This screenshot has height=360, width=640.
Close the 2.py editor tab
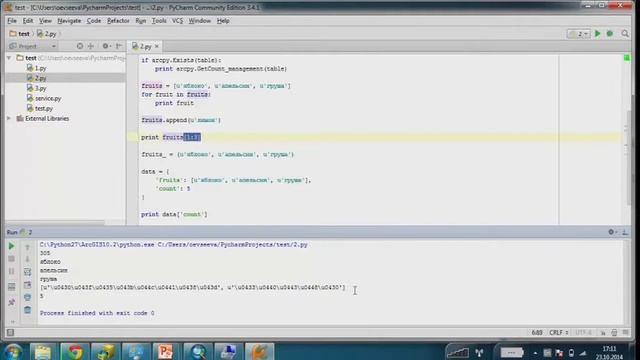click(x=157, y=47)
